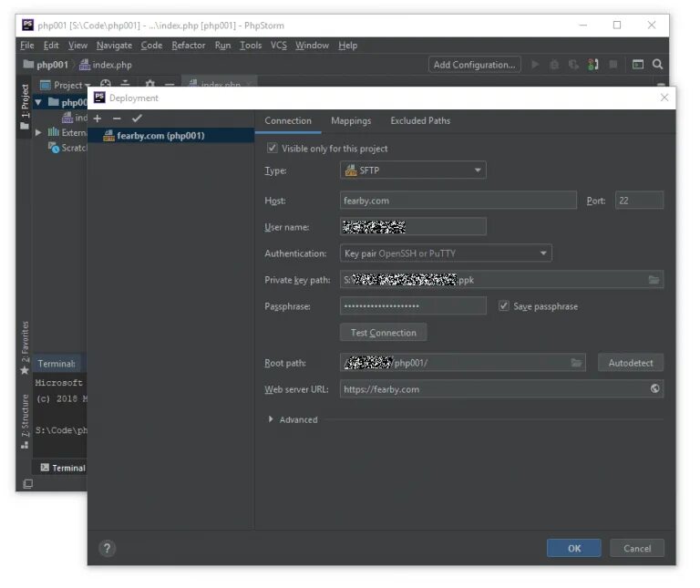Image resolution: width=700 pixels, height=588 pixels.
Task: Open the VCS menu
Action: pyautogui.click(x=279, y=45)
